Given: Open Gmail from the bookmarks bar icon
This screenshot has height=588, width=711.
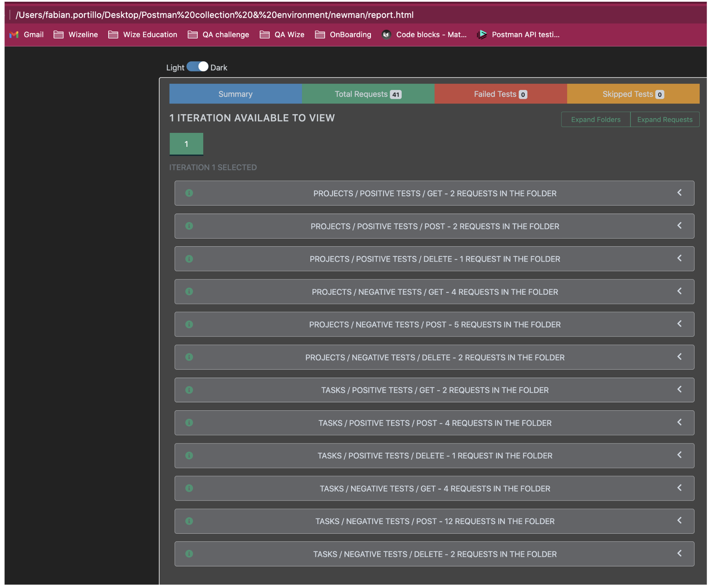Looking at the screenshot, I should [14, 35].
